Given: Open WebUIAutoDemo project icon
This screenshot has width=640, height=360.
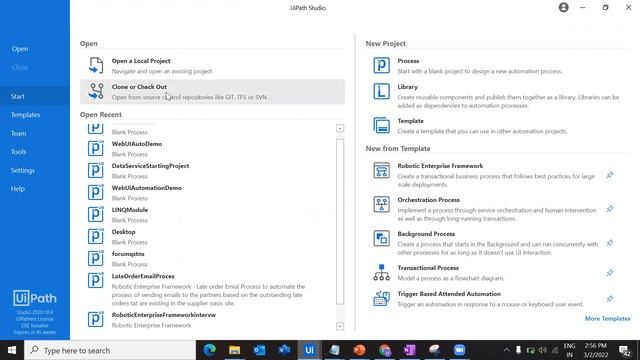Looking at the screenshot, I should point(96,148).
